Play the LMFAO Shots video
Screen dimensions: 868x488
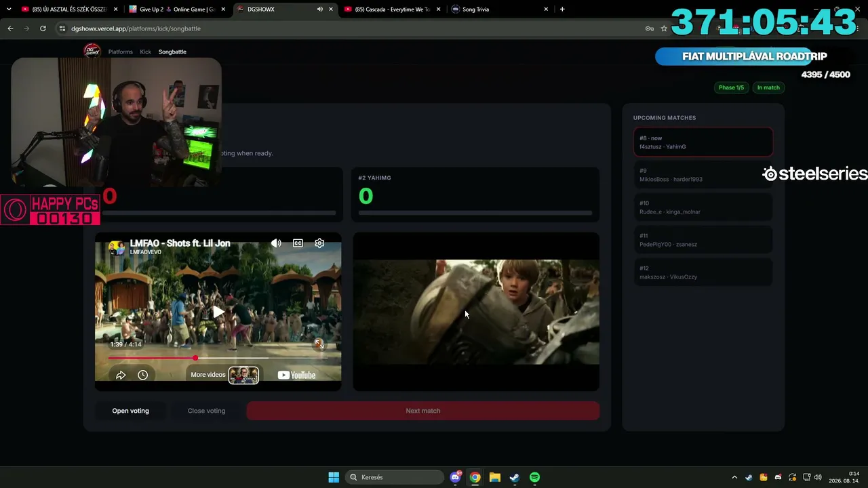pos(218,312)
